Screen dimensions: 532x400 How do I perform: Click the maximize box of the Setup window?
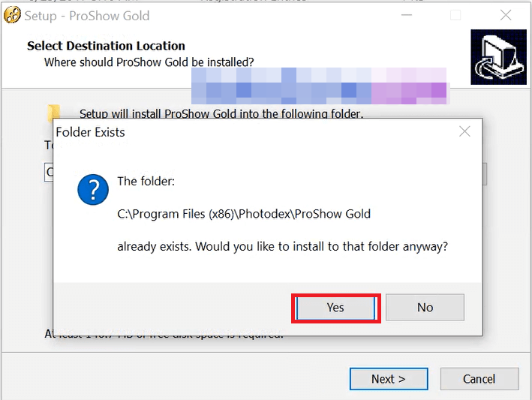click(x=455, y=15)
